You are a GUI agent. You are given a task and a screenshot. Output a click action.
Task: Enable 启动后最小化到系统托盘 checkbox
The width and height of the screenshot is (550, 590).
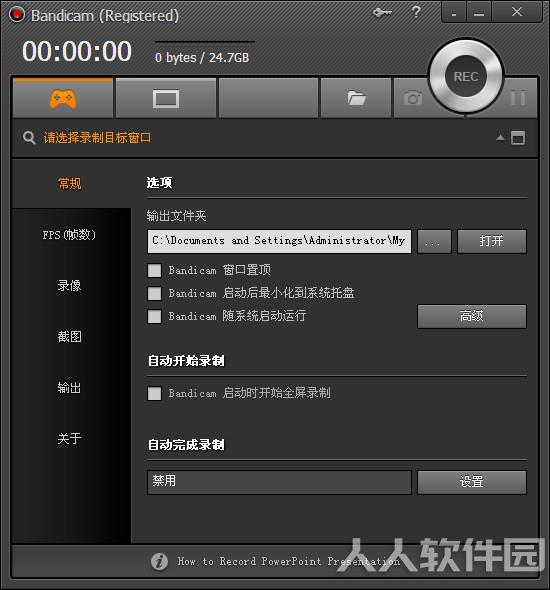pyautogui.click(x=154, y=293)
